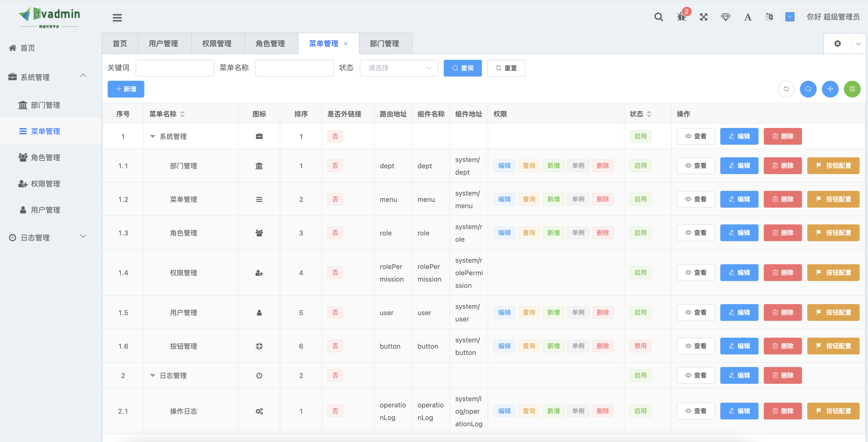The height and width of the screenshot is (442, 868).
Task: Click the clock icon in 日志管理 table row
Action: tap(259, 375)
